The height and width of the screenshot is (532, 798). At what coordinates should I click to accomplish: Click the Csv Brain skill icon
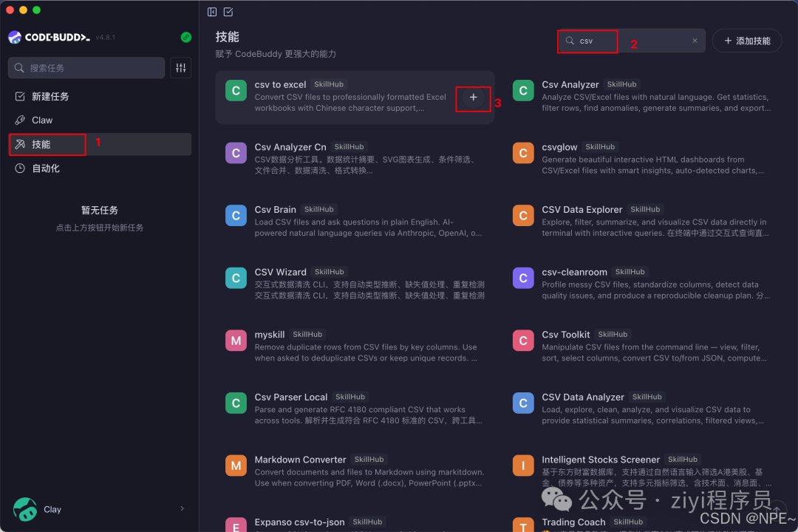236,215
